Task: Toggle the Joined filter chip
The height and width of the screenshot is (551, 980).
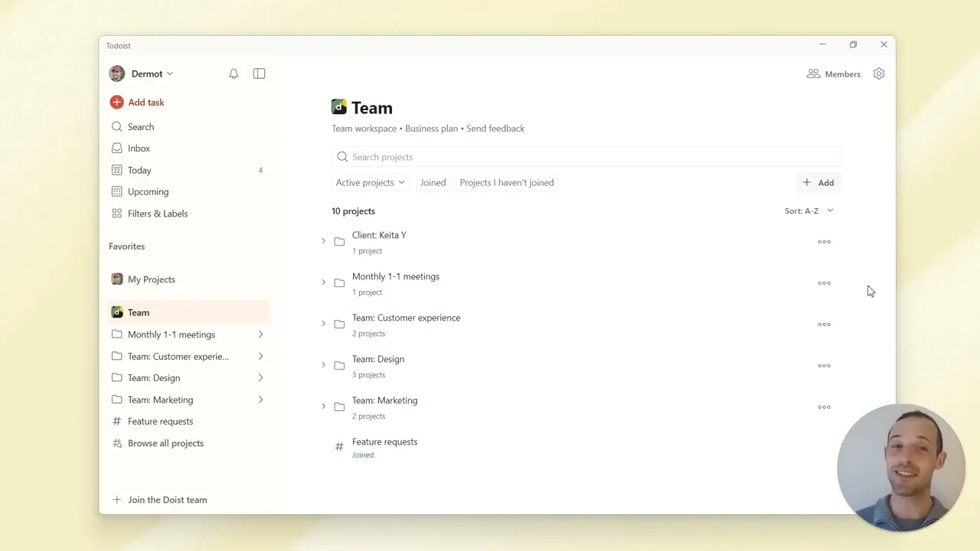Action: coord(433,183)
